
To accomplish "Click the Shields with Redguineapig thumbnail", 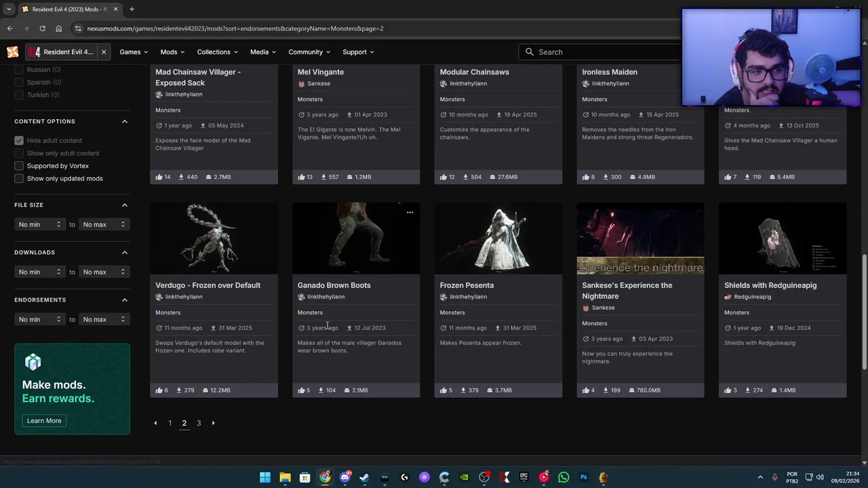I will [x=783, y=239].
